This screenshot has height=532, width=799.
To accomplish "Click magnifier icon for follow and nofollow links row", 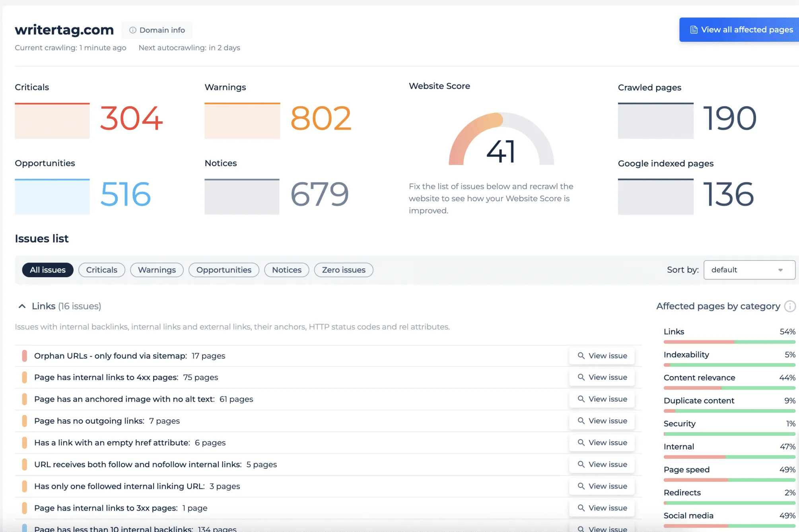I will coord(581,464).
